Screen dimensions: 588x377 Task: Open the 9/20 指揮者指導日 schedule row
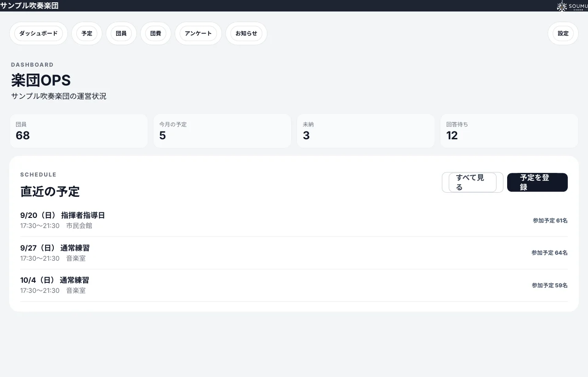tap(294, 221)
